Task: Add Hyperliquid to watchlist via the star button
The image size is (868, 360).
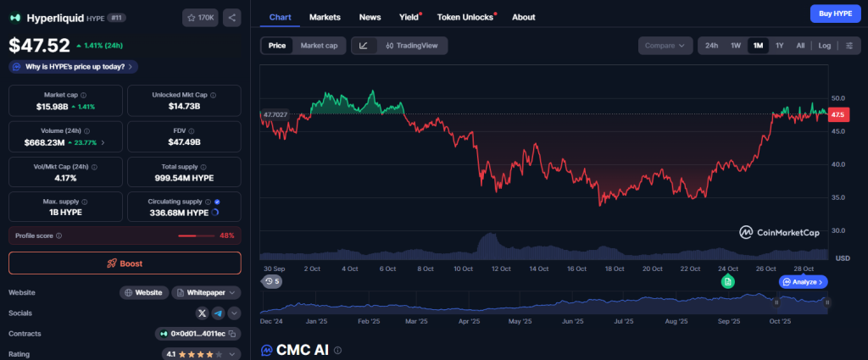Action: tap(200, 17)
